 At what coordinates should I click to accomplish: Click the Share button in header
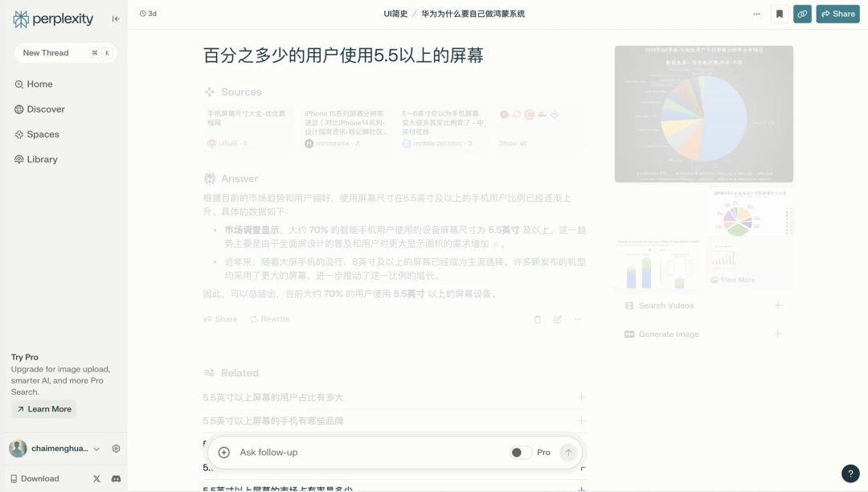click(x=837, y=14)
